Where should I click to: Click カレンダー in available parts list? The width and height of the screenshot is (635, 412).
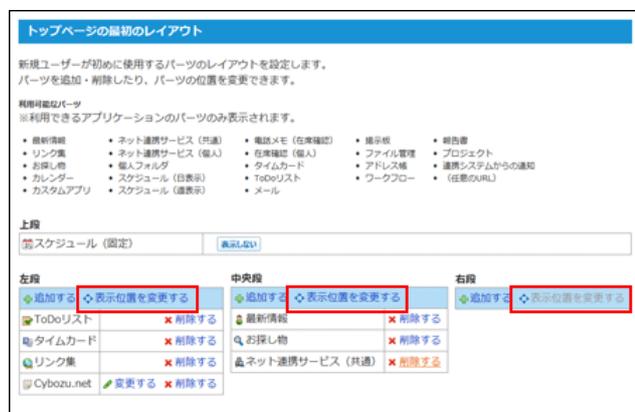[53, 178]
